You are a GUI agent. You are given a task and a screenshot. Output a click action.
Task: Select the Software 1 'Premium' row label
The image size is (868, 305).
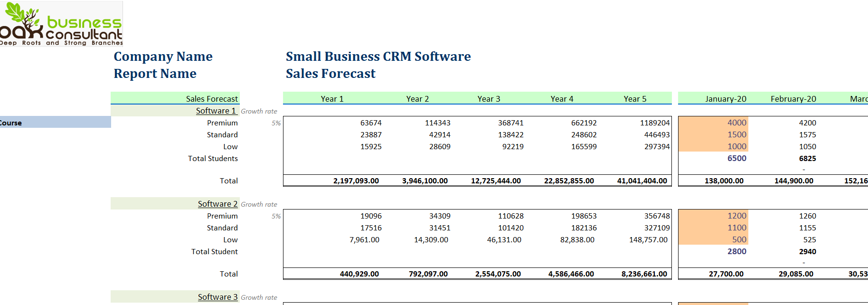click(222, 123)
